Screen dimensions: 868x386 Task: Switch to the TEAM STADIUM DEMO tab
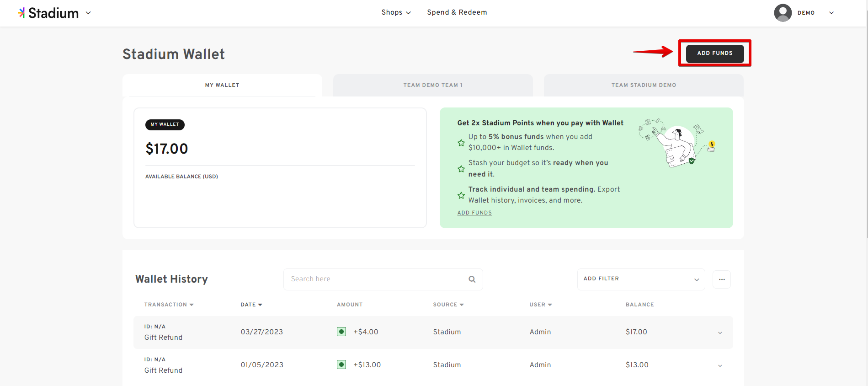[644, 85]
